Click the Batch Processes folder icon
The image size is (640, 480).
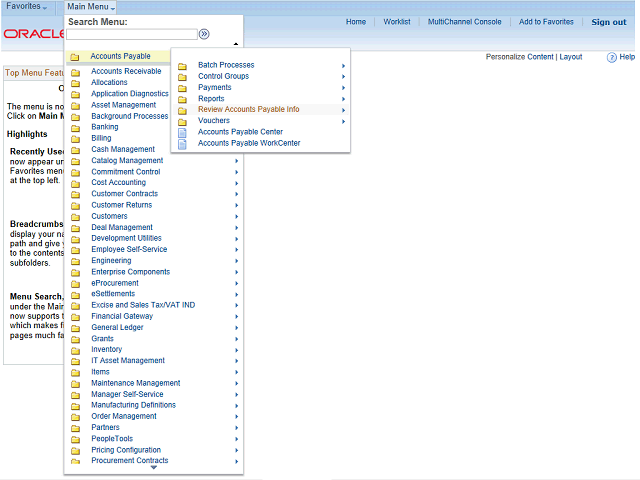pyautogui.click(x=182, y=66)
